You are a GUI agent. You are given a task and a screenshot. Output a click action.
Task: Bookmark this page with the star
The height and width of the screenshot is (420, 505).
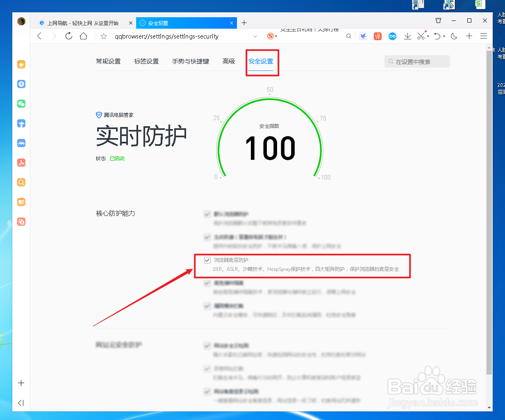(104, 36)
